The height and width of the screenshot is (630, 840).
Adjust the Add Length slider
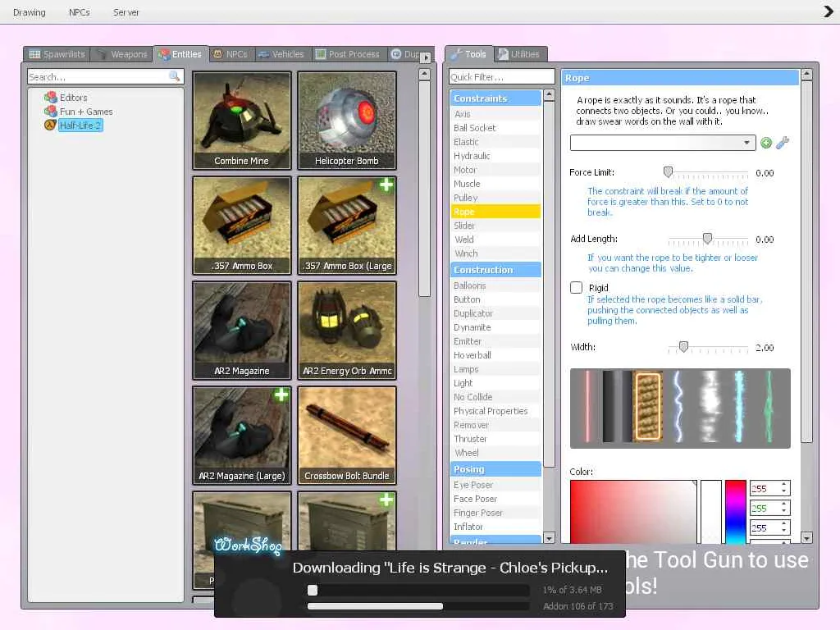pos(708,239)
